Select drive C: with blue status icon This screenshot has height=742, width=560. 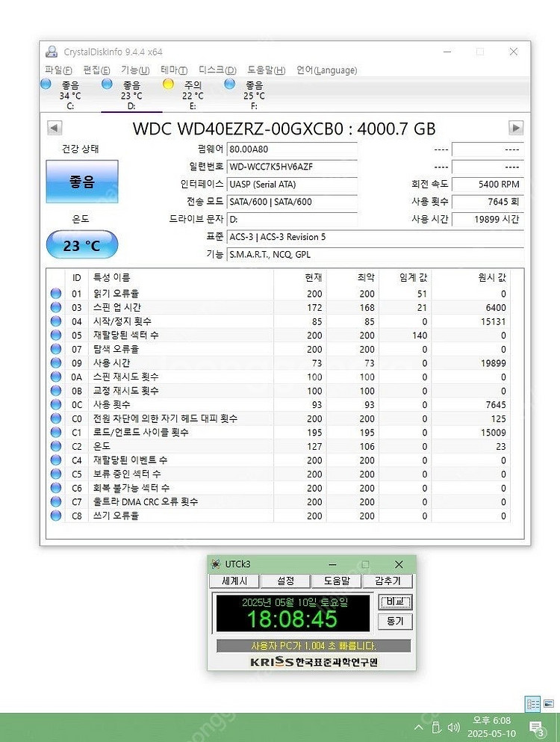coord(70,95)
